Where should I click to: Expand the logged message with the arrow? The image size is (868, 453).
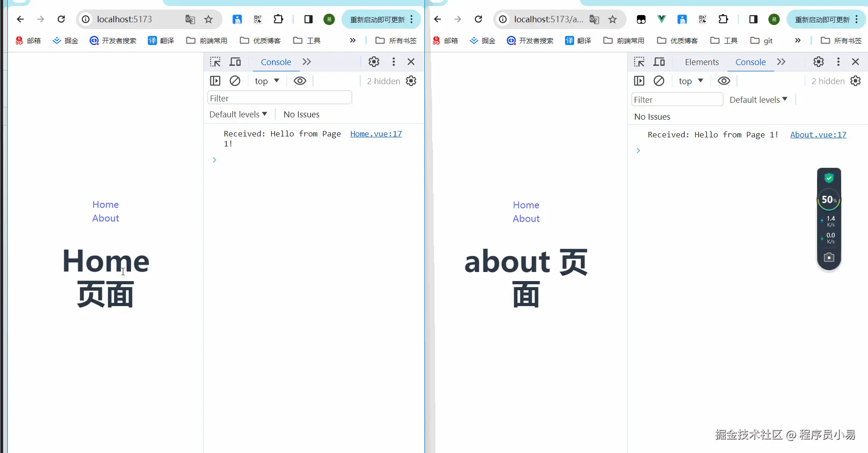214,160
